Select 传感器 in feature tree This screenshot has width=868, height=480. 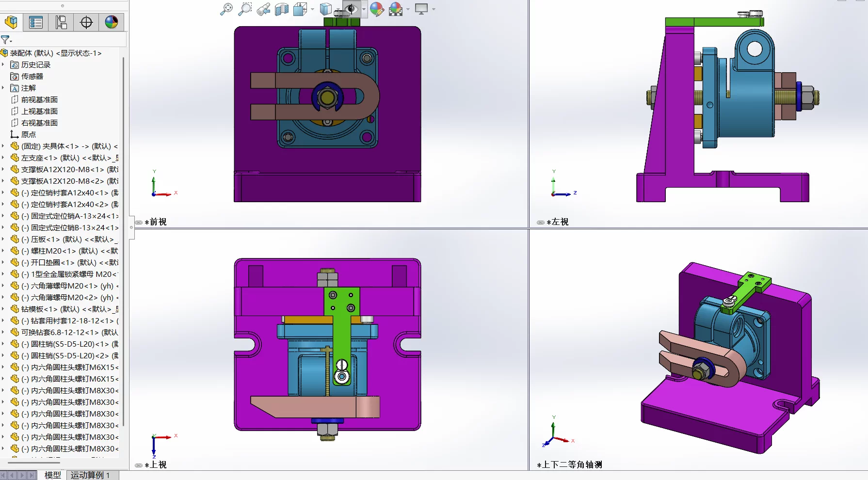[27, 76]
